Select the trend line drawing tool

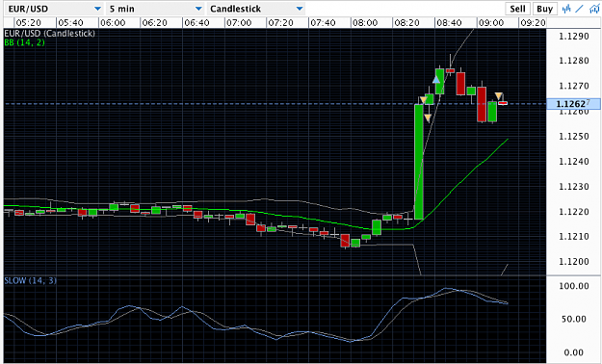click(579, 9)
